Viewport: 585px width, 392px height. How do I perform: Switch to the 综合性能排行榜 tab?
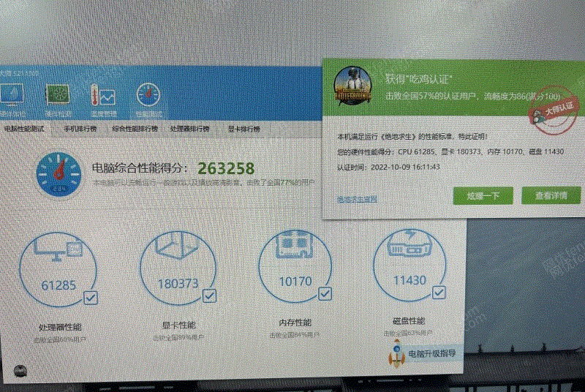[x=135, y=129]
